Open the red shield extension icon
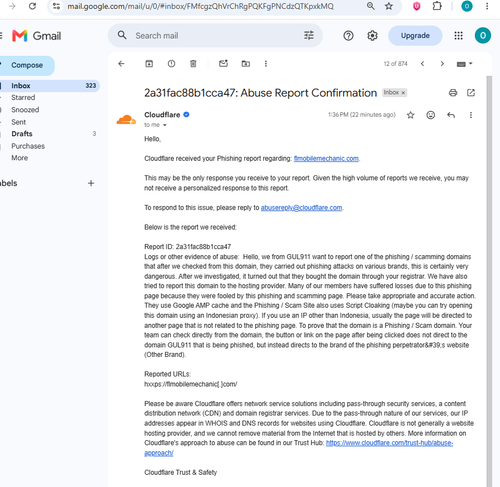 click(x=416, y=6)
